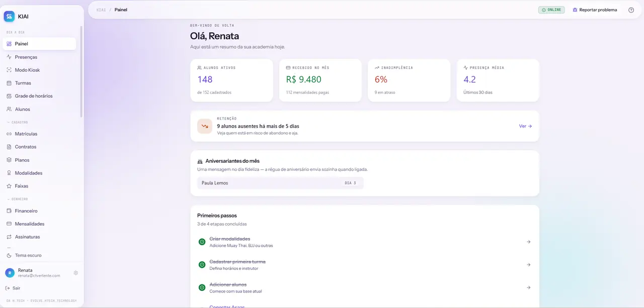Click the Financeiro calendar icon

coord(9,211)
